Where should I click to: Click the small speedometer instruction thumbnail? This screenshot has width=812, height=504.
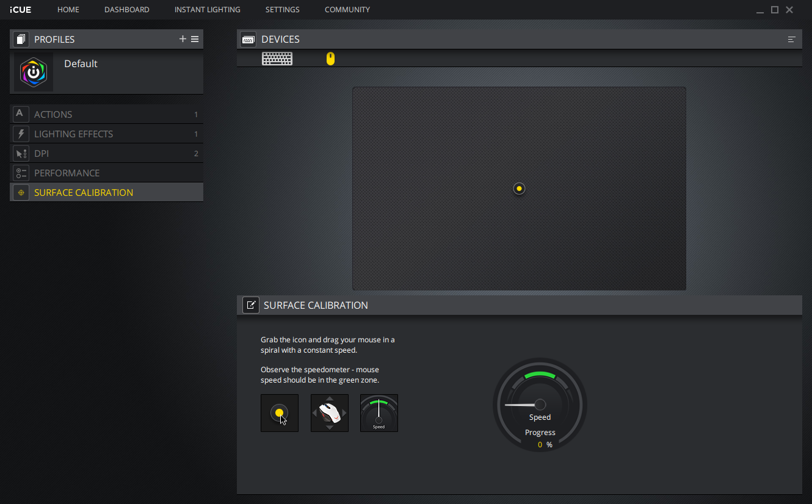(x=379, y=413)
